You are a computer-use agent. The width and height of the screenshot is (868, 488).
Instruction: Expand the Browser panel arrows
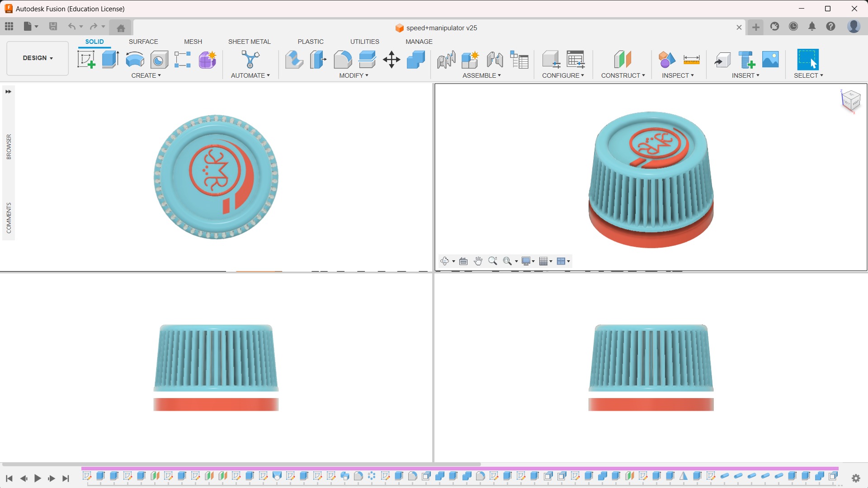coord(8,92)
